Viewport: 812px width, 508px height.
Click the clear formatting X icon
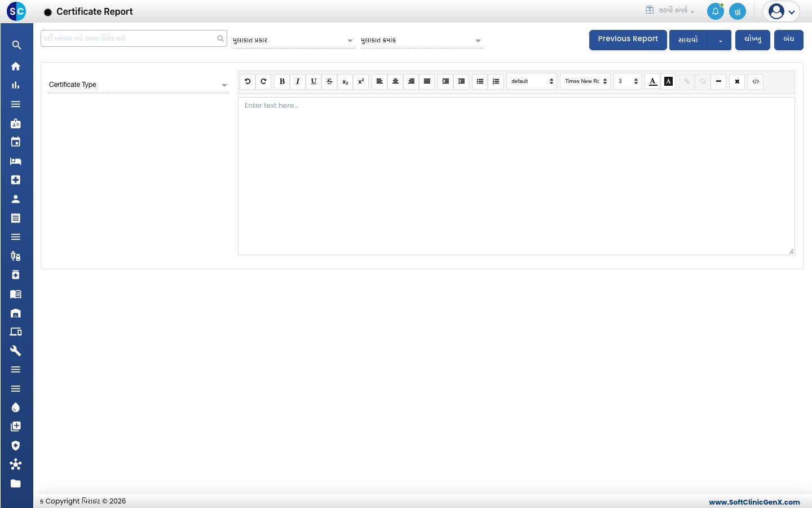click(737, 81)
